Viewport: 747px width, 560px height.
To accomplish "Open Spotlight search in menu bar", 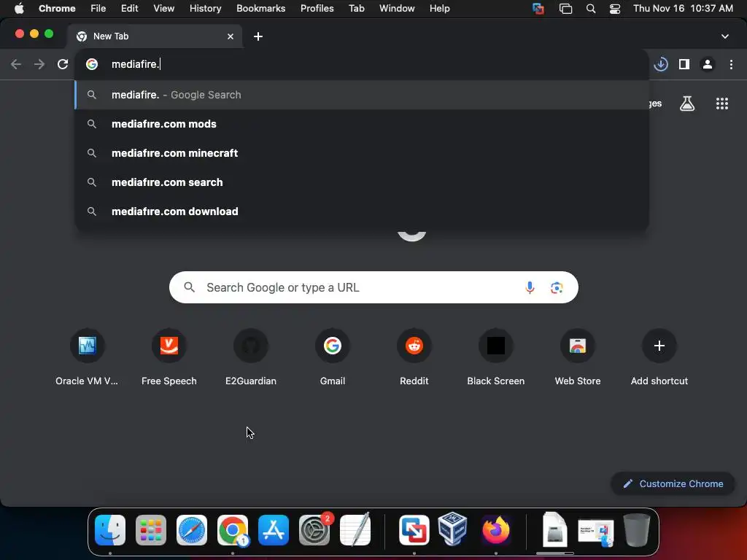I will tap(591, 9).
